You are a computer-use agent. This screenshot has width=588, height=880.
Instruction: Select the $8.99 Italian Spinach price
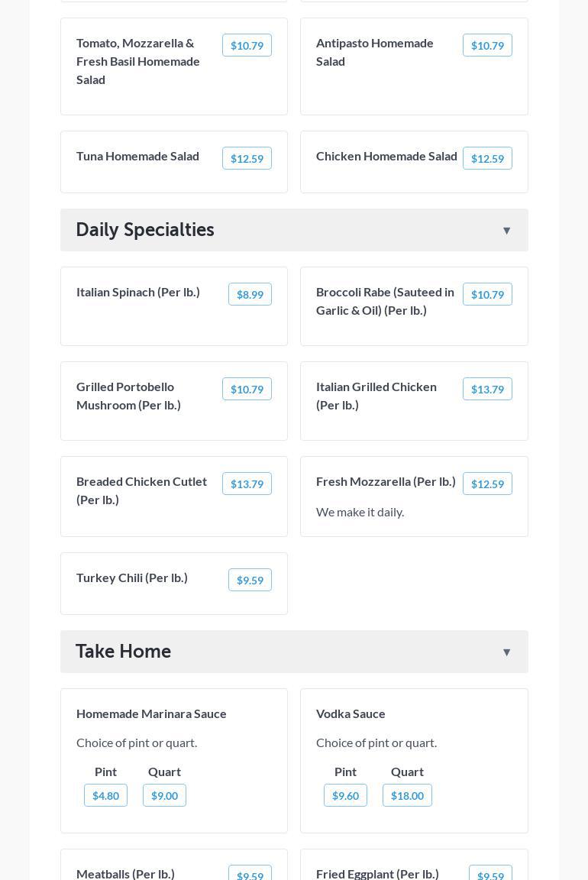(250, 295)
